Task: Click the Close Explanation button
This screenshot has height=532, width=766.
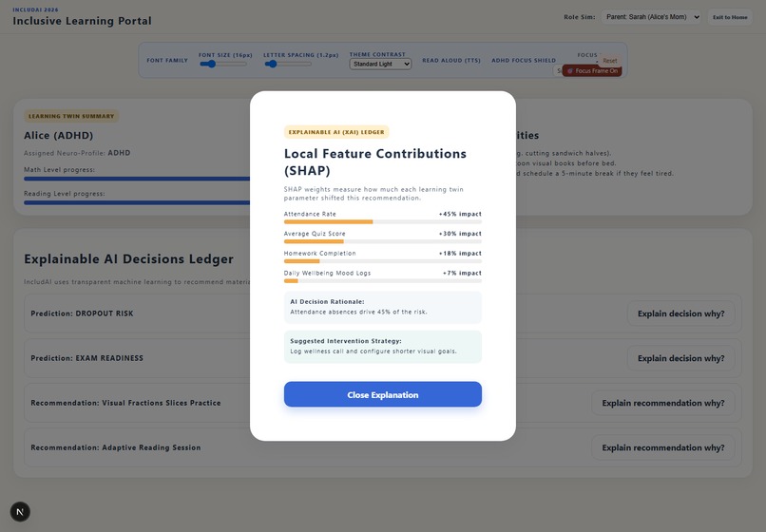Action: 382,394
